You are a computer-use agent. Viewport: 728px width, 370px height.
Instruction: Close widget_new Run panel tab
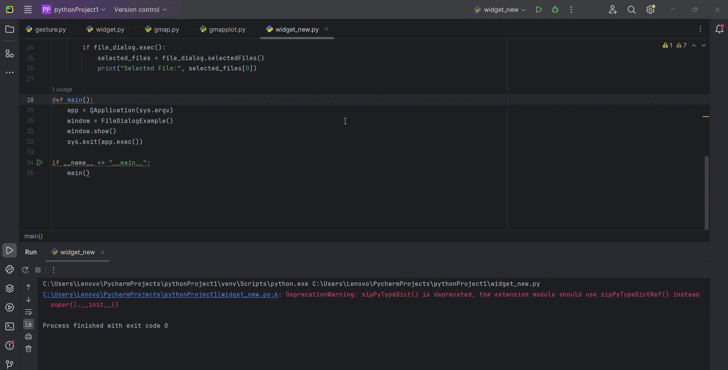102,252
